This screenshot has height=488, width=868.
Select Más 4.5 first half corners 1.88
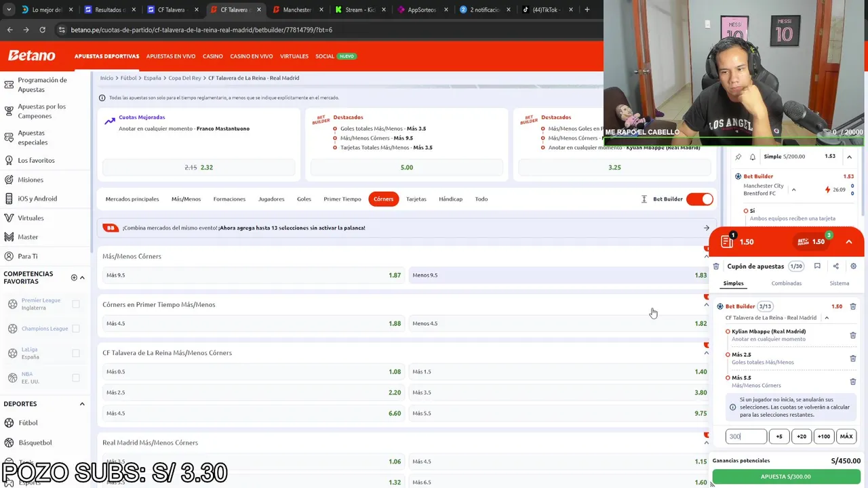click(x=253, y=323)
